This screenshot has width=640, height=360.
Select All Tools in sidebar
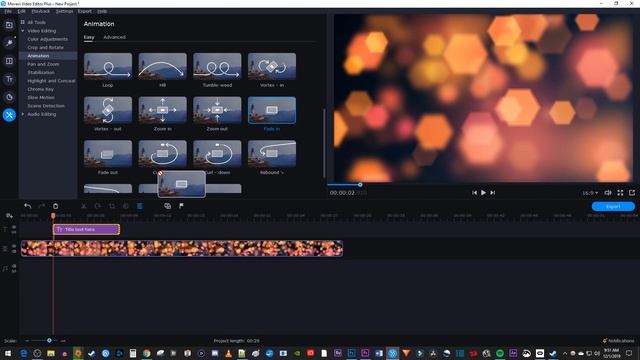36,22
